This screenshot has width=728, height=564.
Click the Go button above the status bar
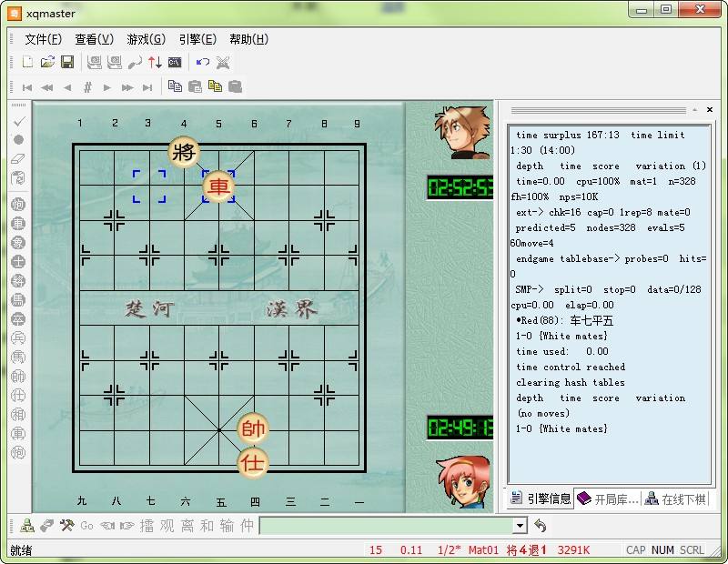(x=86, y=526)
